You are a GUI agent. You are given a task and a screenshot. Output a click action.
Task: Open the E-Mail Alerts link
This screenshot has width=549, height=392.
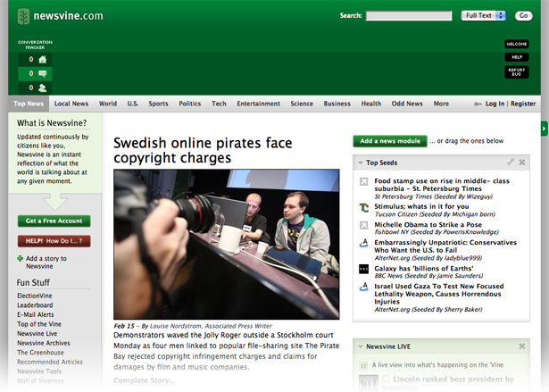click(x=36, y=314)
